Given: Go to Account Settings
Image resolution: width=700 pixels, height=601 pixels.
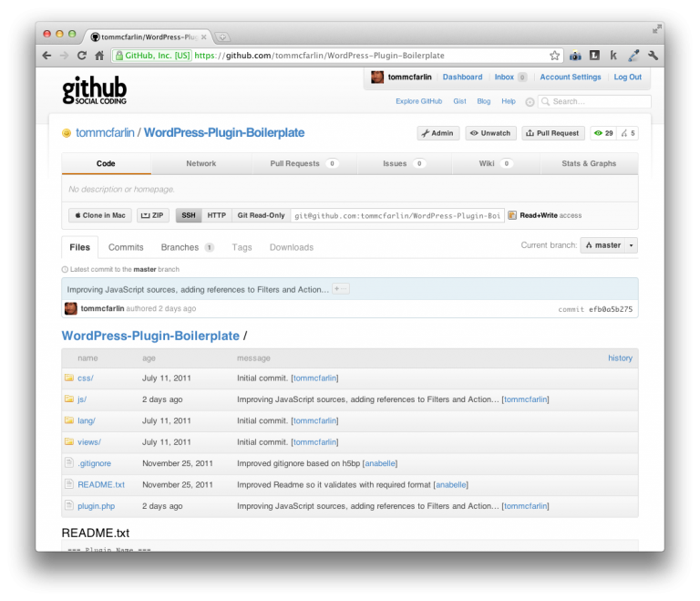Looking at the screenshot, I should point(571,77).
